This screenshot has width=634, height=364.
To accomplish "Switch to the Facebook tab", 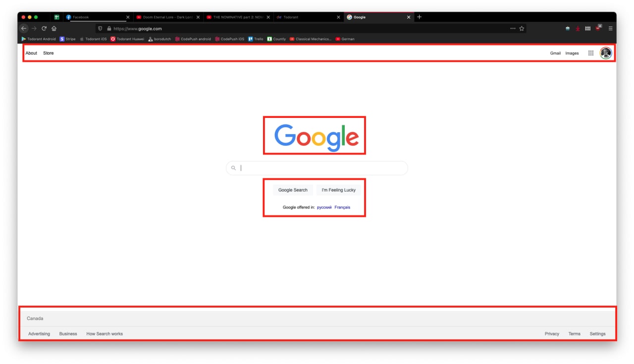I will tap(97, 17).
